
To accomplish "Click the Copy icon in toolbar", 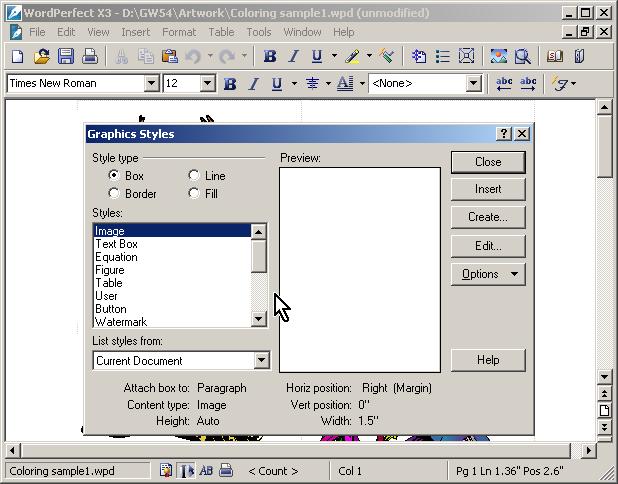I will tap(145, 56).
